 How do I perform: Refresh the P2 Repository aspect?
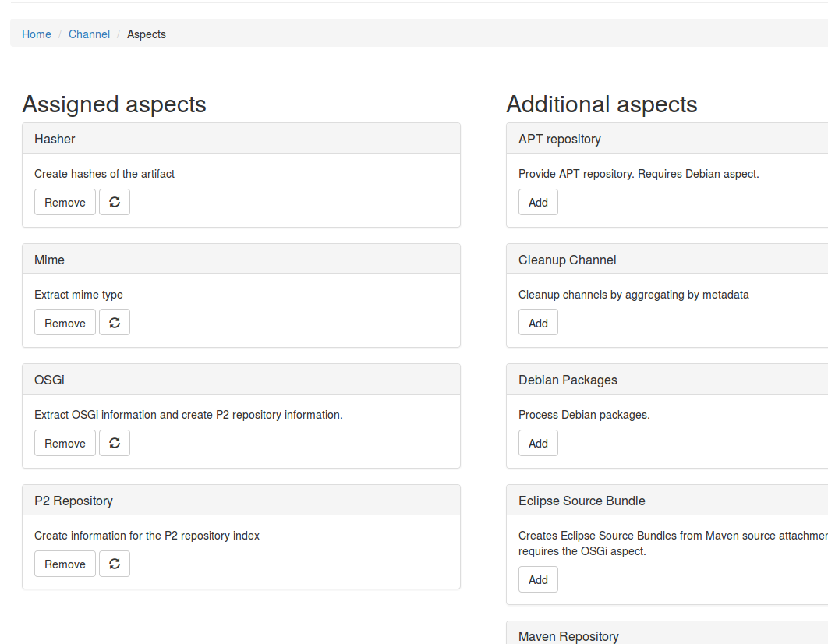[x=115, y=564]
